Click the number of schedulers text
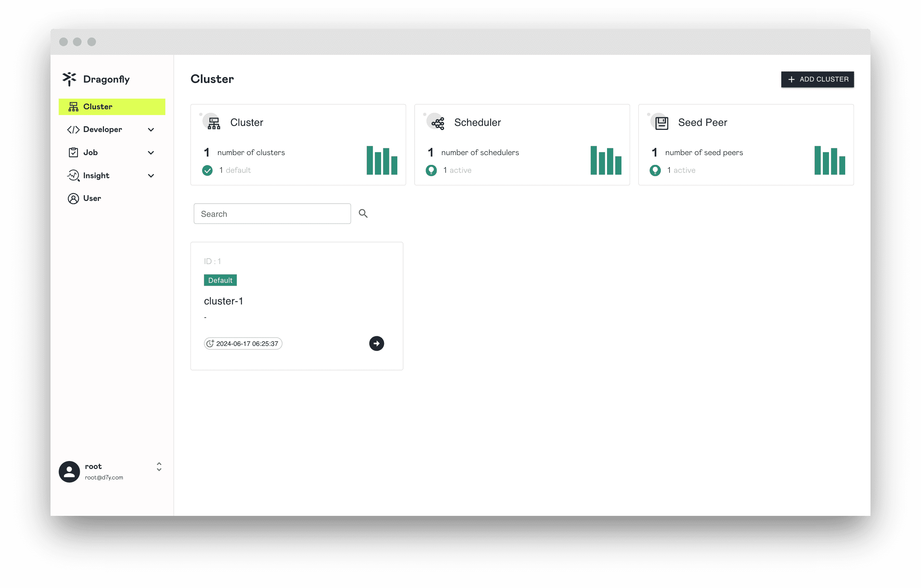The image size is (921, 588). pyautogui.click(x=480, y=153)
